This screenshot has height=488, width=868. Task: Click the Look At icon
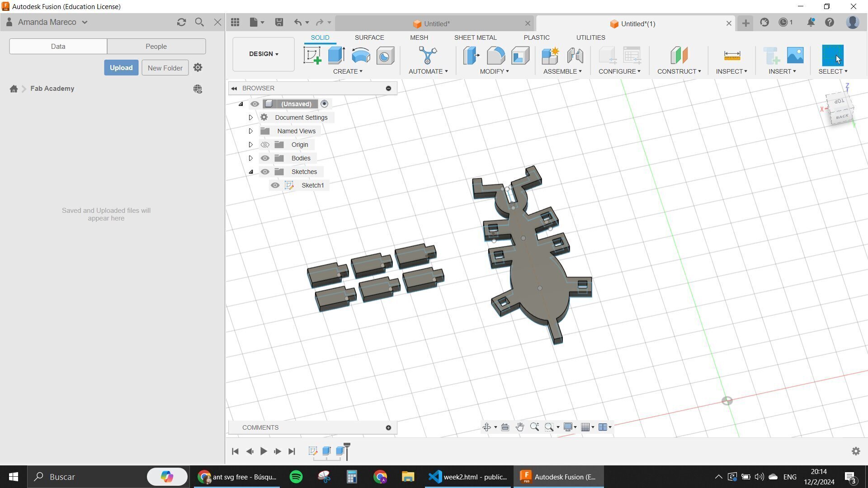click(x=505, y=427)
